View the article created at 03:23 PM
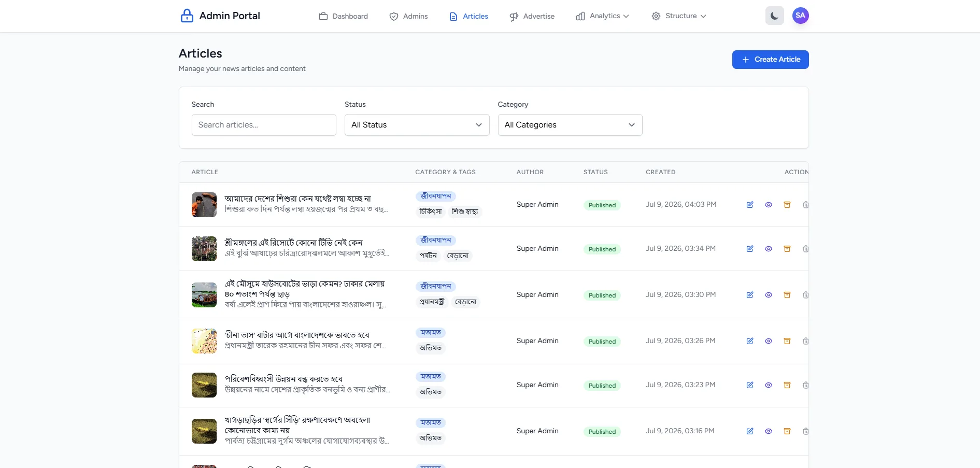Screen dimensions: 980x468 point(769,385)
